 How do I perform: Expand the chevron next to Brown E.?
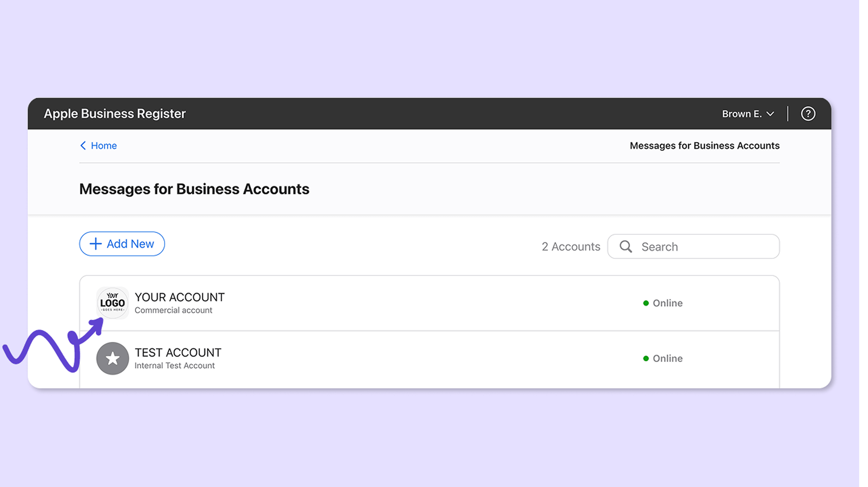[770, 114]
